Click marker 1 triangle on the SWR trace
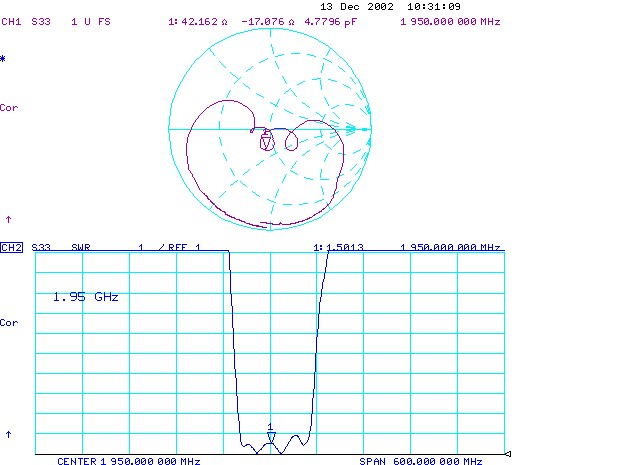The image size is (640, 465). [270, 436]
